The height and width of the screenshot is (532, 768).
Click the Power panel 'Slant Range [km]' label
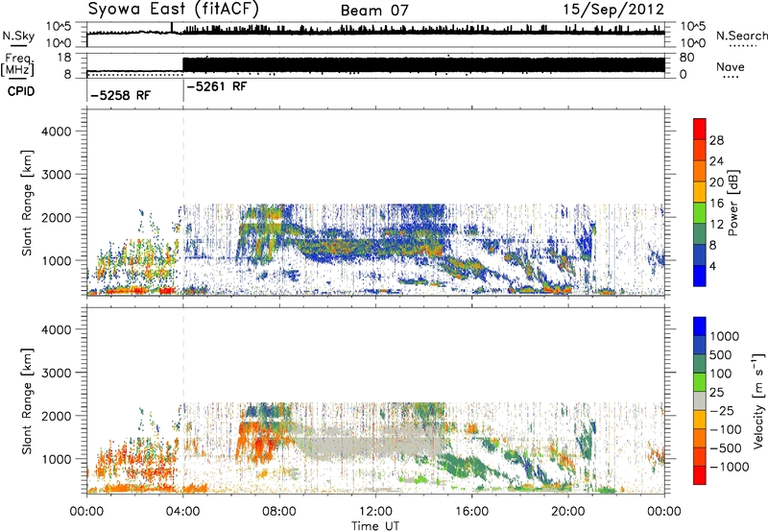tap(27, 203)
